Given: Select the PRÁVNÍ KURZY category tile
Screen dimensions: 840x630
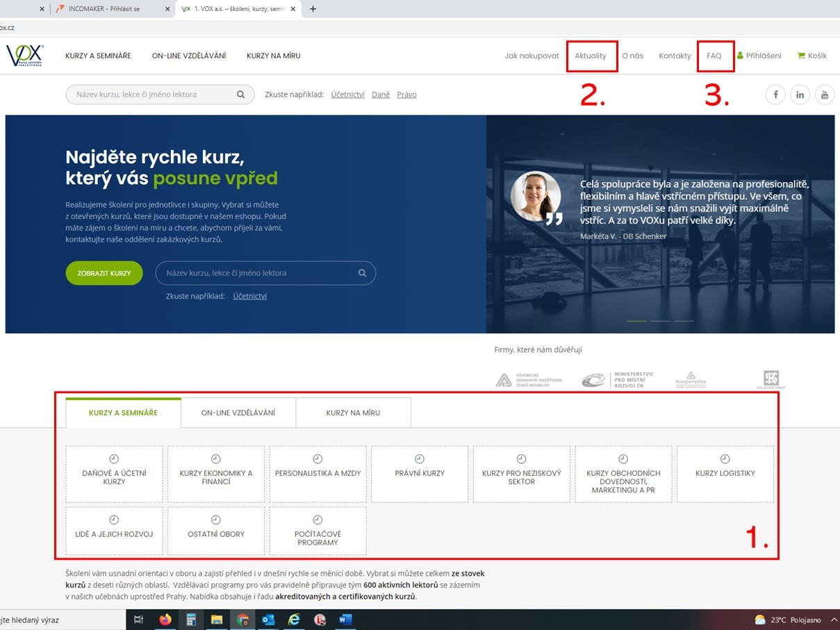Looking at the screenshot, I should click(x=420, y=474).
